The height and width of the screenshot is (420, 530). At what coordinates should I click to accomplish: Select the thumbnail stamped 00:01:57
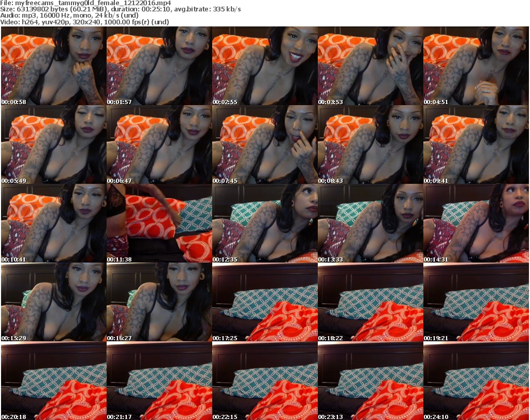159,66
